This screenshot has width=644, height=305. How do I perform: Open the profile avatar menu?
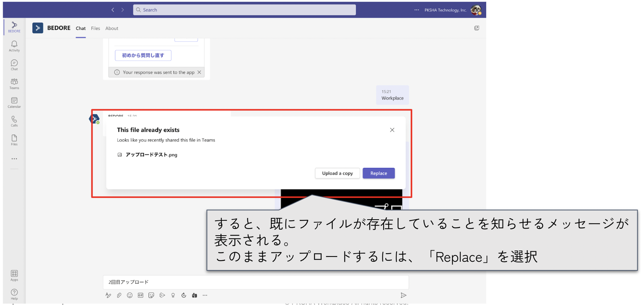pyautogui.click(x=476, y=10)
